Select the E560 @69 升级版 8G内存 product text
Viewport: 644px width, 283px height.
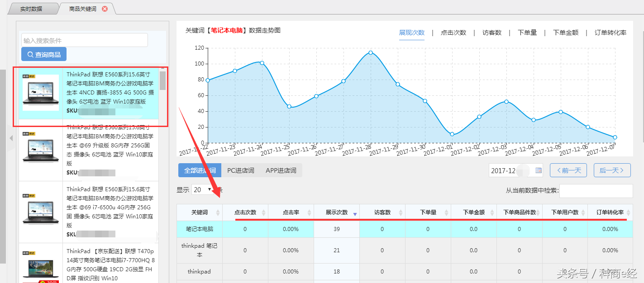pyautogui.click(x=110, y=146)
